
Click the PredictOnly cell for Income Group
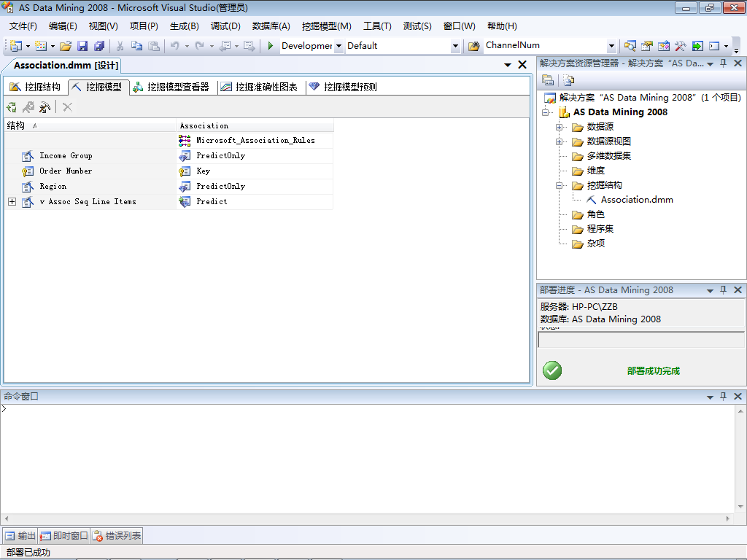click(255, 156)
